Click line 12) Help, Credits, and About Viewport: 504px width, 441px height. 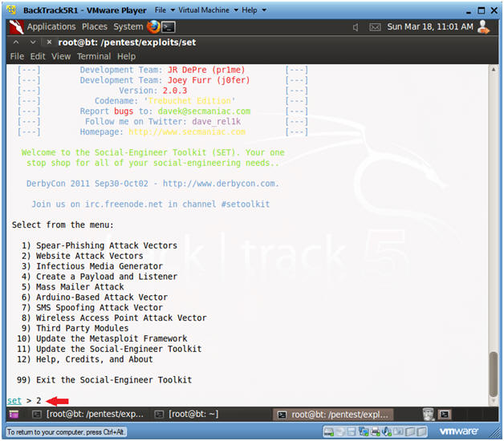85,359
